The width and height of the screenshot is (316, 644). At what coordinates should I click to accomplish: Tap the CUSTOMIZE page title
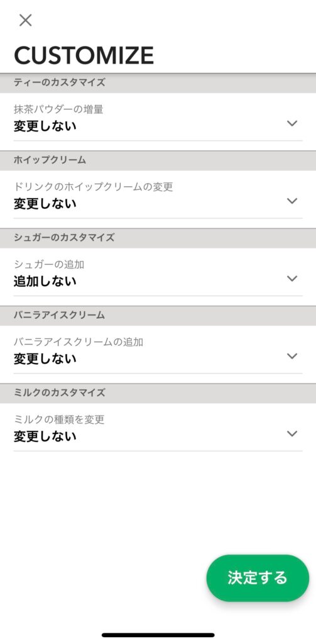pos(84,55)
